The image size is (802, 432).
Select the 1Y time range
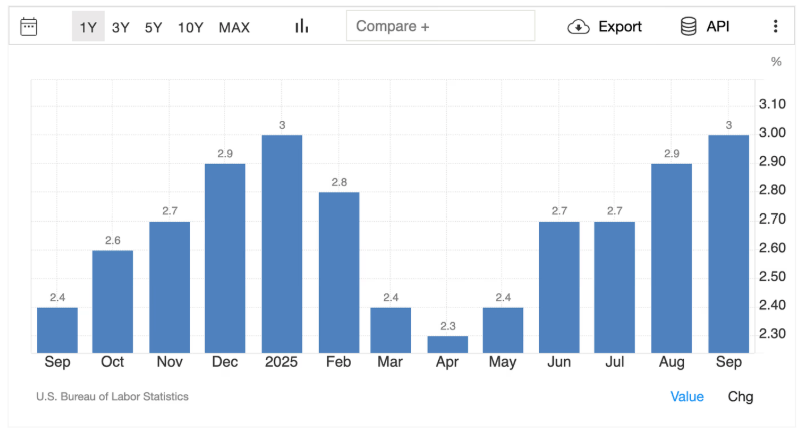pos(88,27)
